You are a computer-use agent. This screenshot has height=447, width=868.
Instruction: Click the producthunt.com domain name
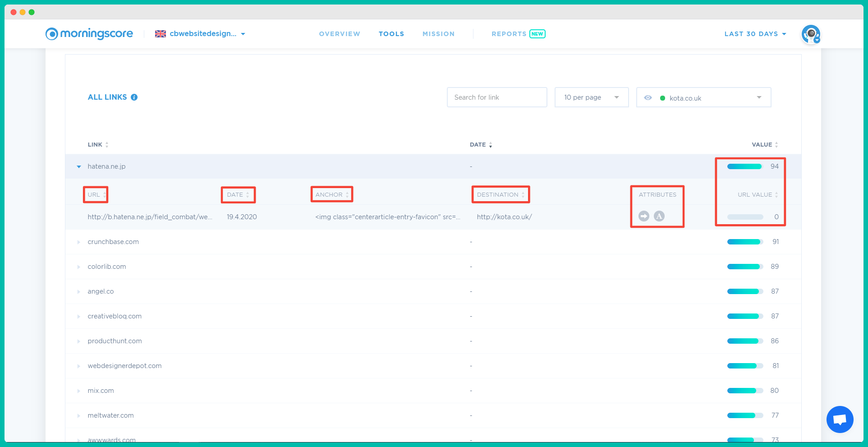115,341
